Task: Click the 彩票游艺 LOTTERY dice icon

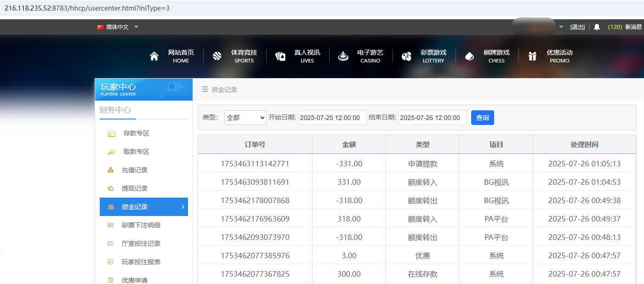Action: tap(406, 56)
